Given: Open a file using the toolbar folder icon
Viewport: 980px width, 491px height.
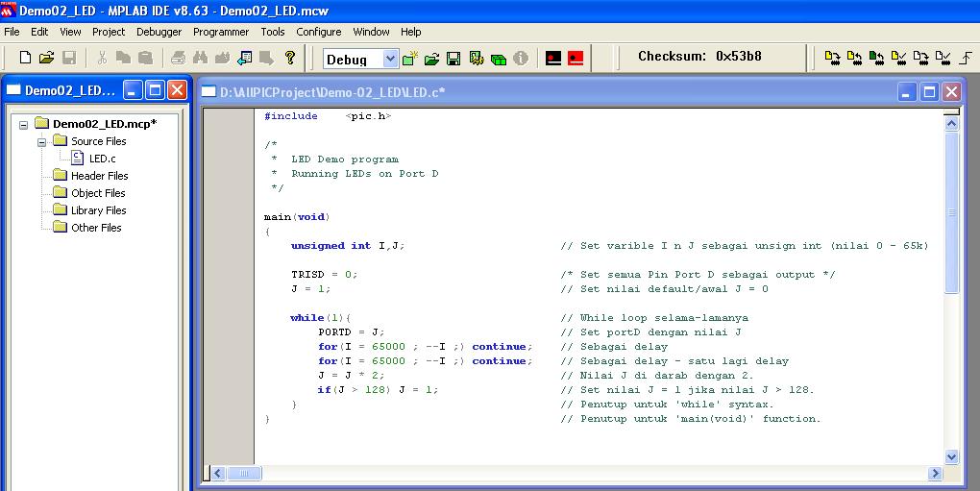Looking at the screenshot, I should [x=47, y=58].
